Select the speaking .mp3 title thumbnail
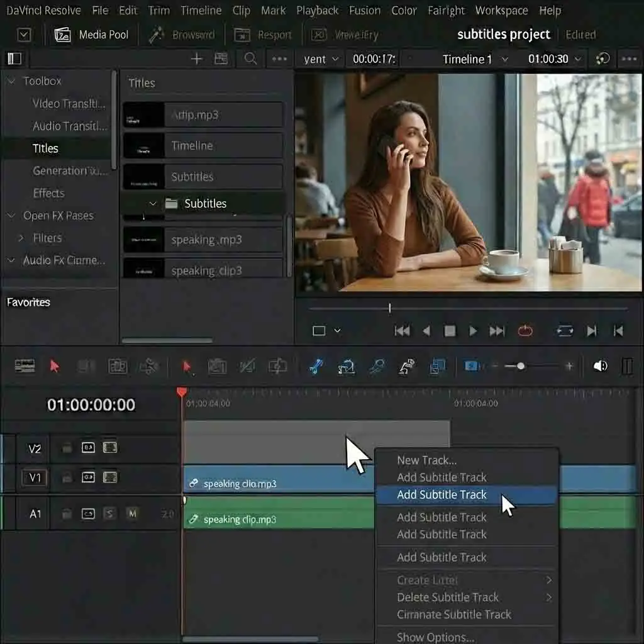Image resolution: width=644 pixels, height=644 pixels. point(143,240)
